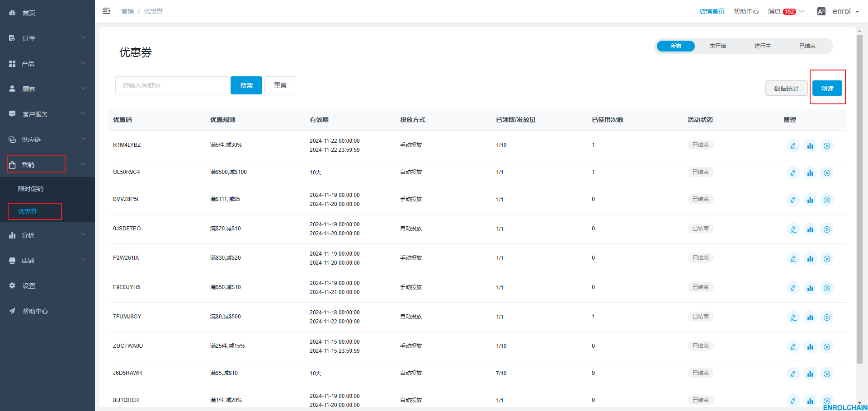Open 优惠券 in the sidebar

click(x=47, y=211)
